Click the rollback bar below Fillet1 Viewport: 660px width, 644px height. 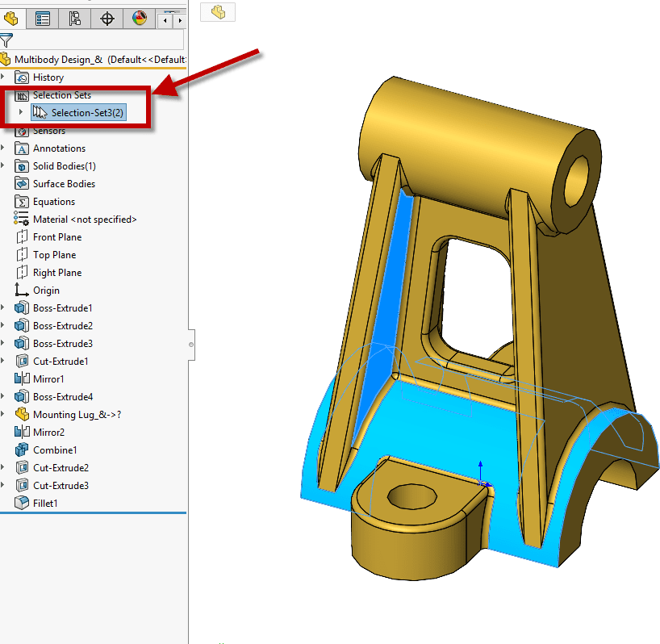click(93, 513)
